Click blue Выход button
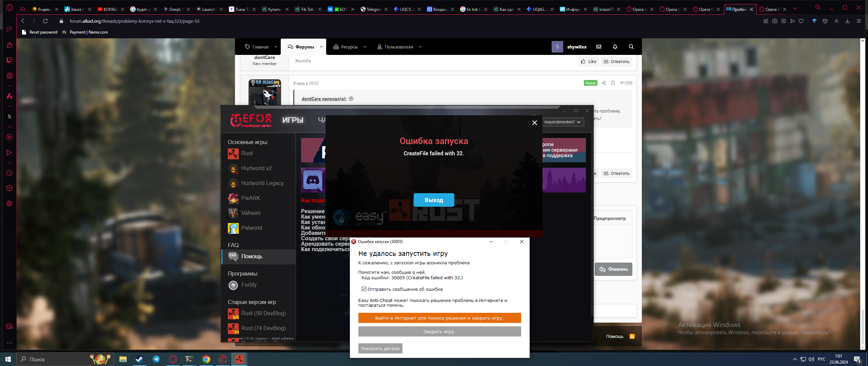This screenshot has width=868, height=366. pos(434,200)
